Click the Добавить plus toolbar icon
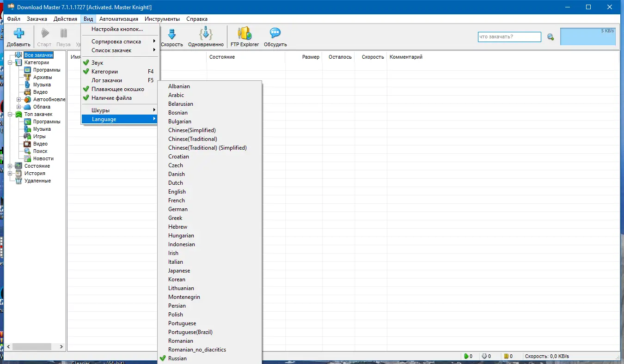The image size is (624, 364). 18,33
